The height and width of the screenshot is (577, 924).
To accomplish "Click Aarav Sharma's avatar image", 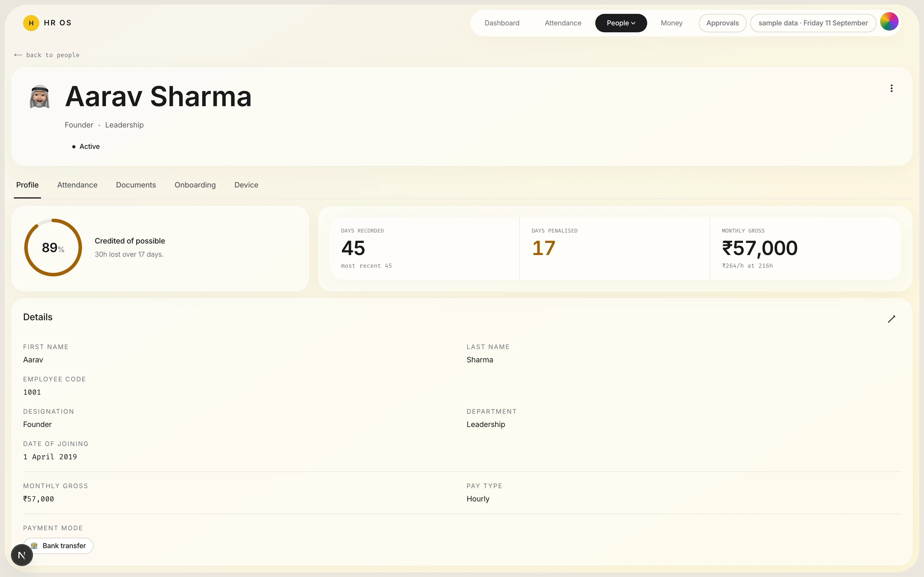I will click(x=40, y=97).
